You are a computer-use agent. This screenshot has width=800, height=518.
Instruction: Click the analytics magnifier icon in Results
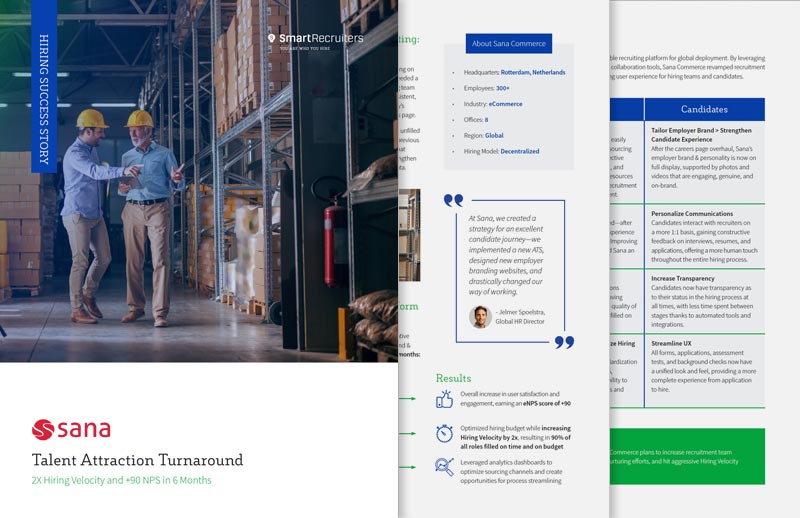click(x=445, y=467)
